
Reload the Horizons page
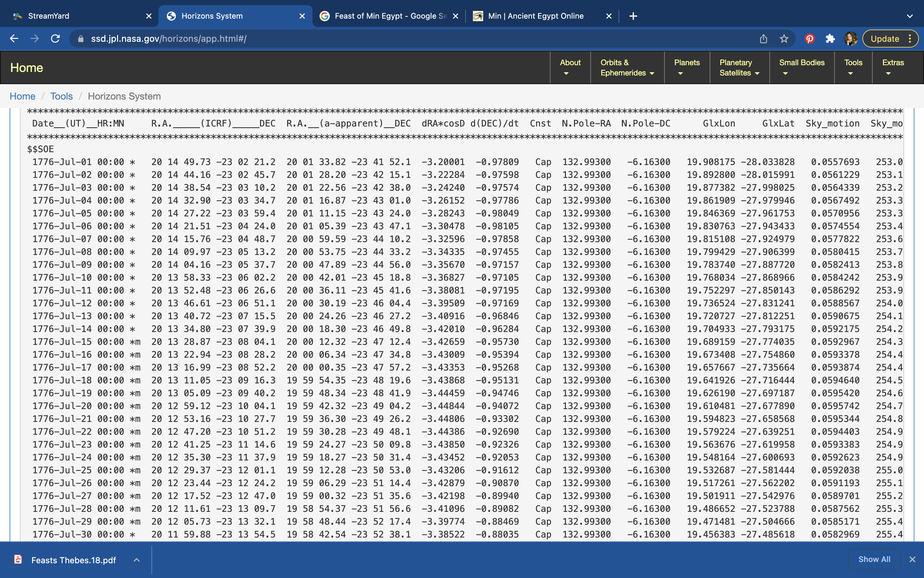pyautogui.click(x=56, y=39)
